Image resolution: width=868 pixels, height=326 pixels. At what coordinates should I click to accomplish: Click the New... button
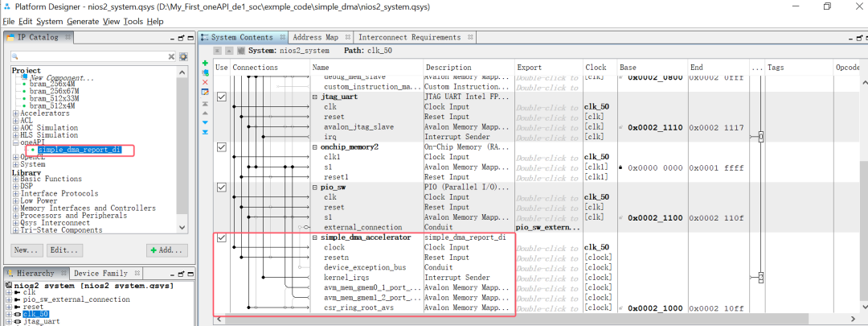pos(27,250)
